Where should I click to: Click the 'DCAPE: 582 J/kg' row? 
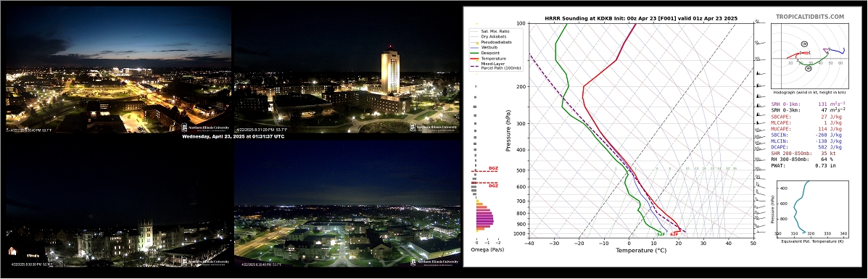pyautogui.click(x=806, y=147)
